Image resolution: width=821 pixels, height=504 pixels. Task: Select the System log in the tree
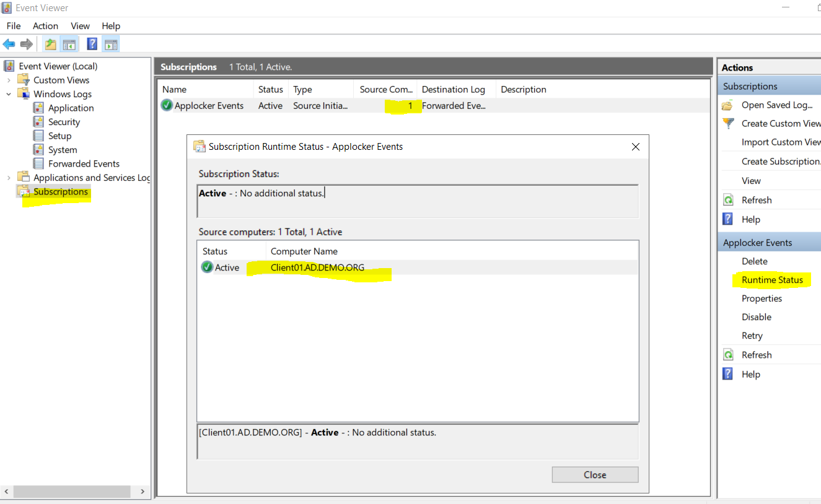[x=63, y=150]
